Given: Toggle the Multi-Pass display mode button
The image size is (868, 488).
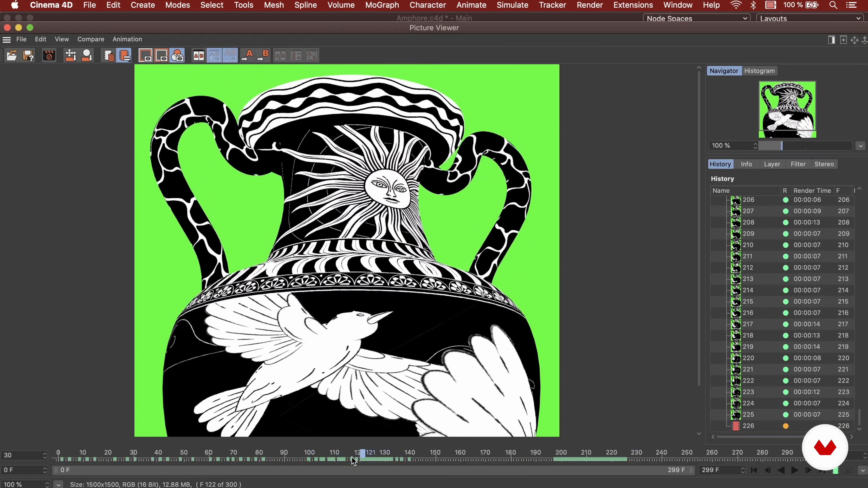Looking at the screenshot, I should pyautogui.click(x=178, y=56).
